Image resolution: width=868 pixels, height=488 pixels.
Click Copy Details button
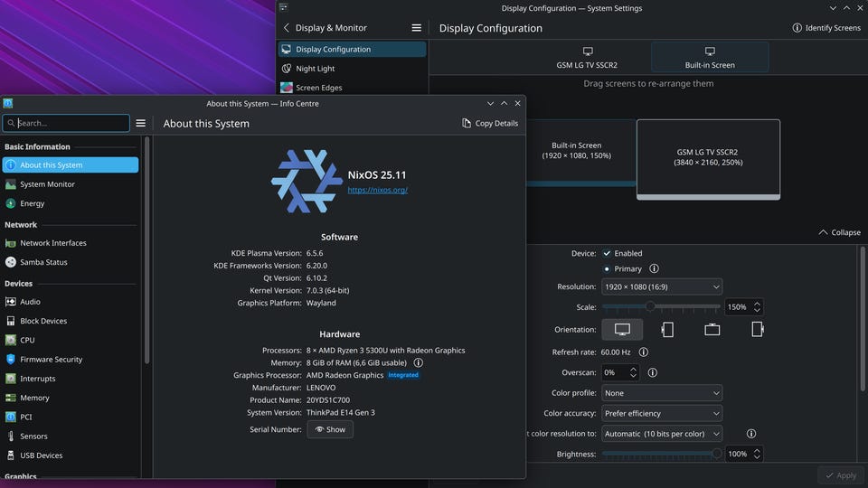coord(490,123)
